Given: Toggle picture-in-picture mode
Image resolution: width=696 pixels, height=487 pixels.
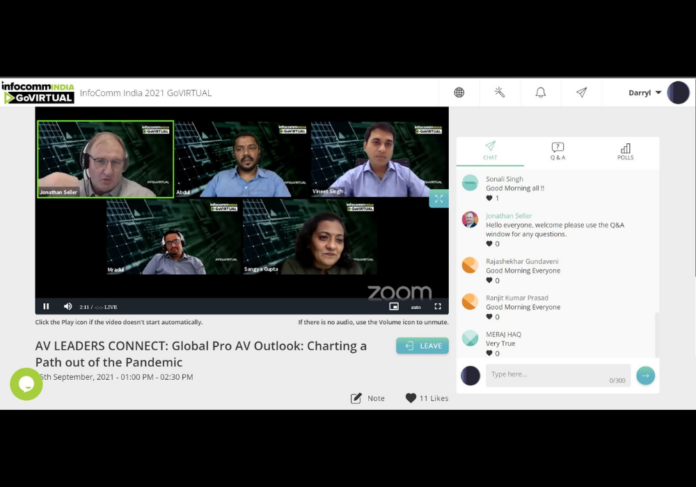Looking at the screenshot, I should [394, 306].
